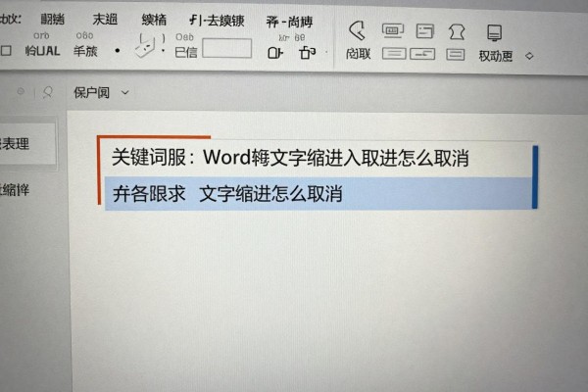Image resolution: width=588 pixels, height=392 pixels.
Task: Click the 巳信 label beside the input box
Action: (x=186, y=52)
